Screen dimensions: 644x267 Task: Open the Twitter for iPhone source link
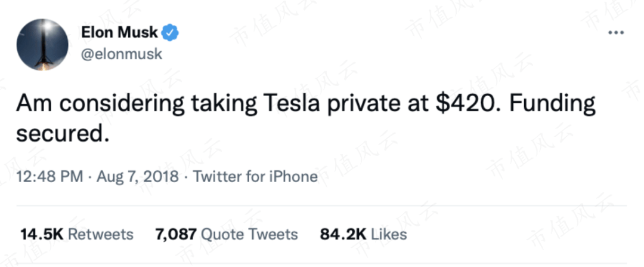click(256, 177)
